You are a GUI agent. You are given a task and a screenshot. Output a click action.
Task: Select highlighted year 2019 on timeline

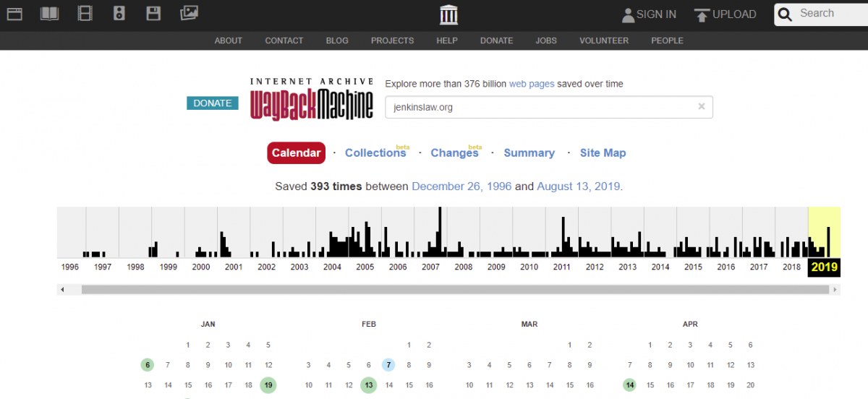[x=824, y=267]
